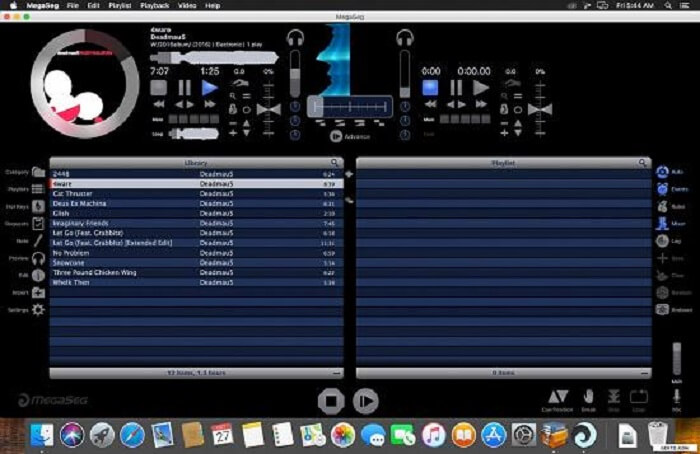Click the large play-next button at bottom
The image size is (700, 454).
366,401
